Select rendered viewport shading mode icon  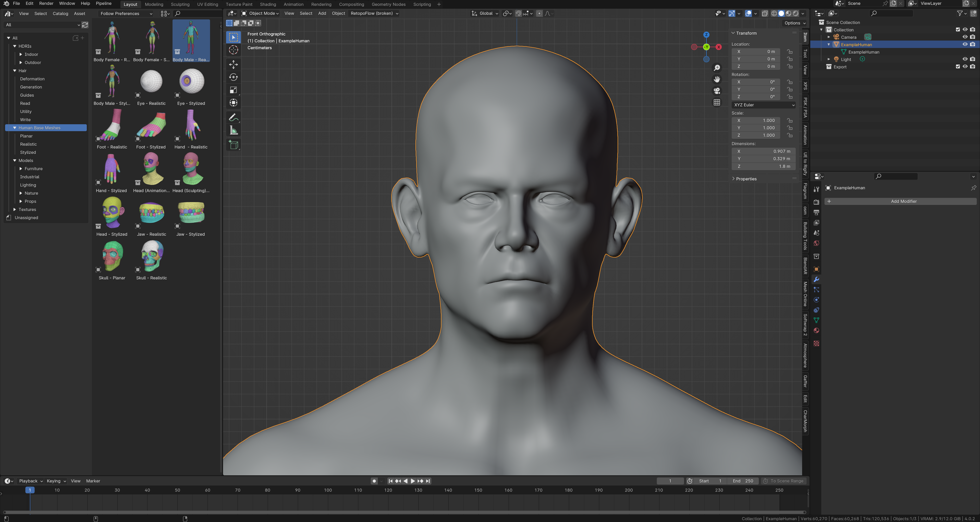[795, 13]
